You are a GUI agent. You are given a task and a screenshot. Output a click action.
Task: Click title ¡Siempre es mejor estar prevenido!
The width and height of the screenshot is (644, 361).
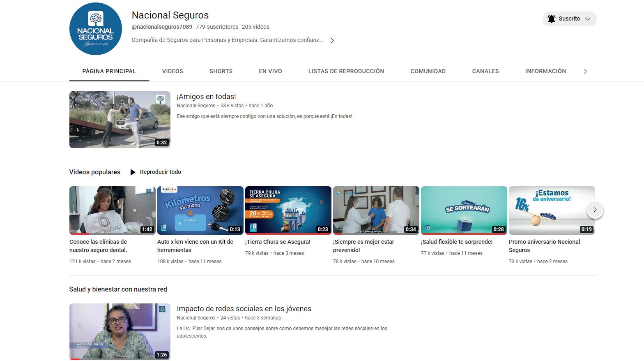pos(363,246)
